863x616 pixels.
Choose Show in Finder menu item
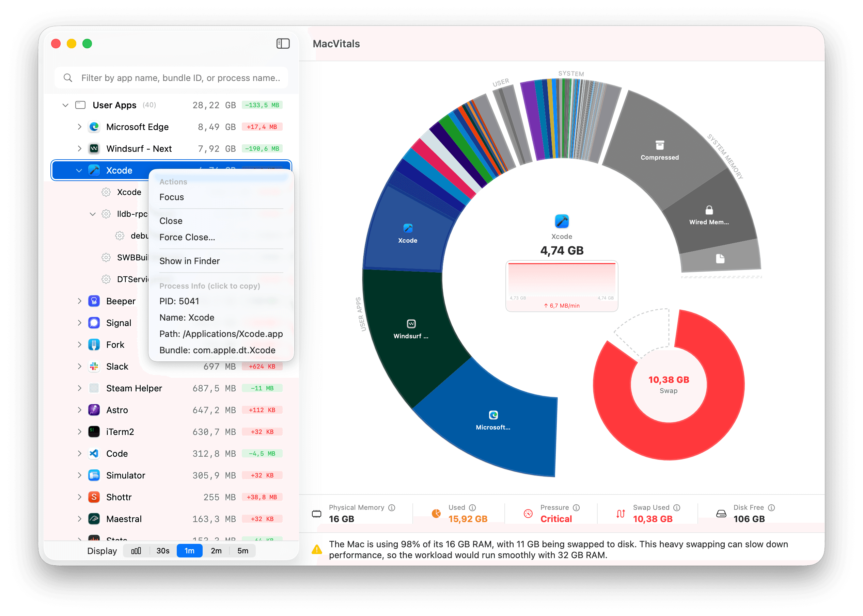(189, 261)
